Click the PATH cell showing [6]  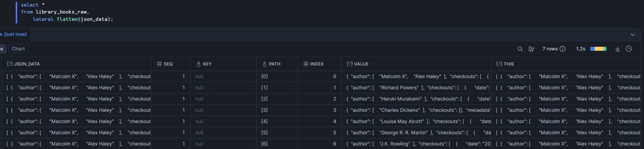[264, 144]
